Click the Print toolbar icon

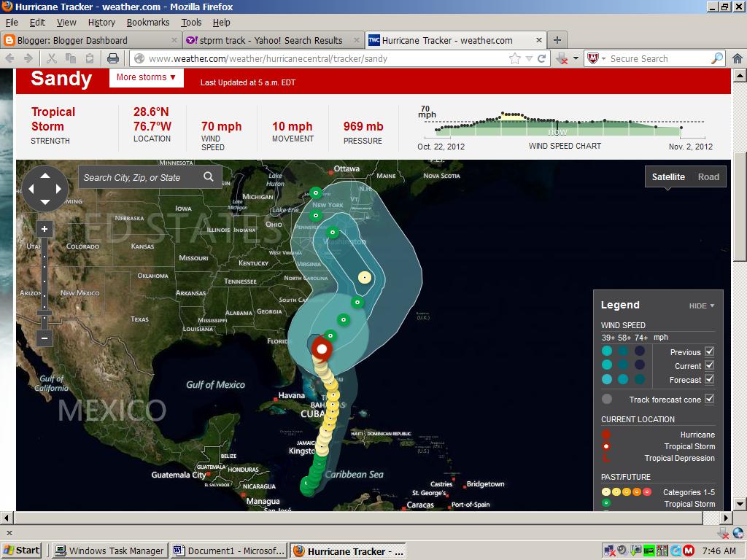pyautogui.click(x=113, y=58)
